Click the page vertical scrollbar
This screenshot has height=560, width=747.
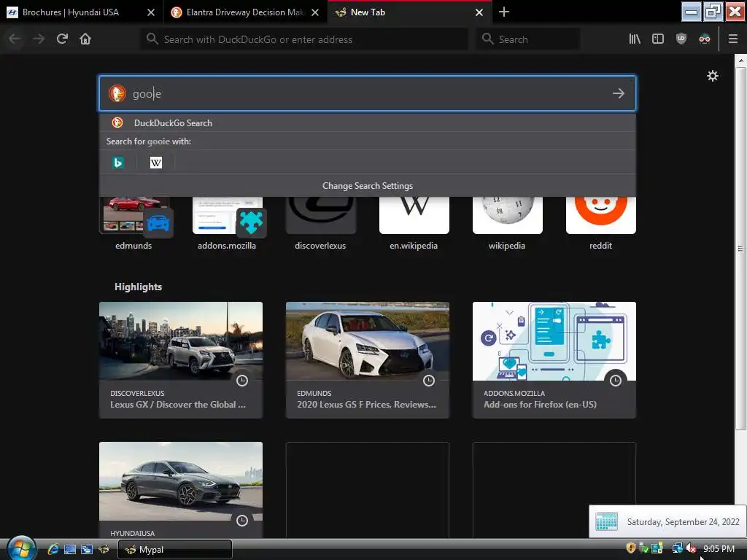pyautogui.click(x=740, y=248)
